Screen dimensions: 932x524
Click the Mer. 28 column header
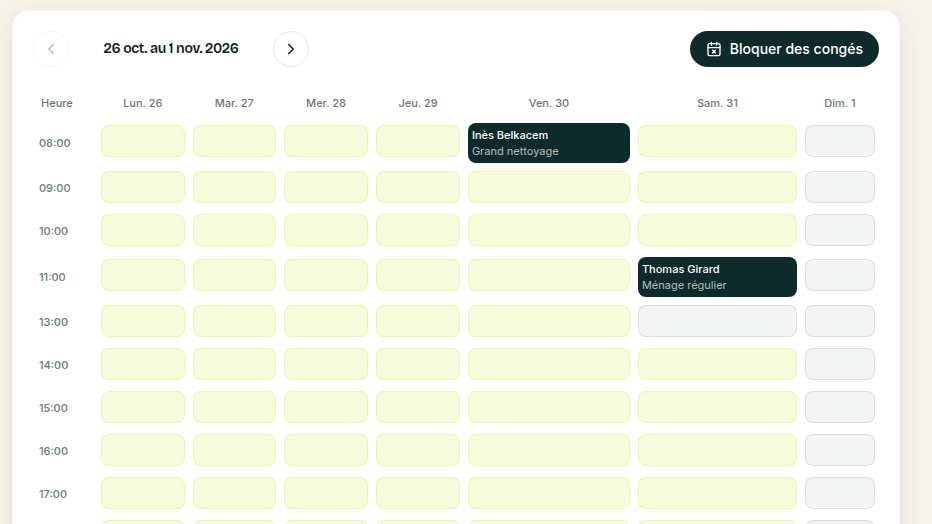pyautogui.click(x=326, y=103)
